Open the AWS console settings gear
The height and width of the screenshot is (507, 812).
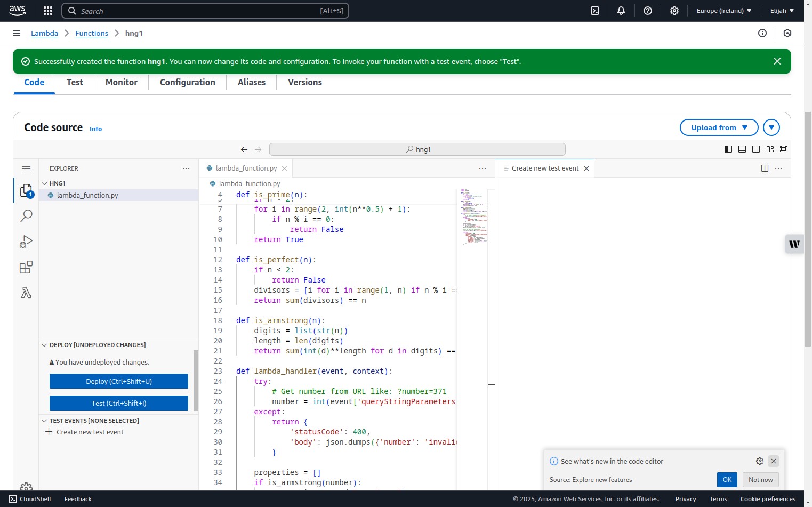(674, 10)
